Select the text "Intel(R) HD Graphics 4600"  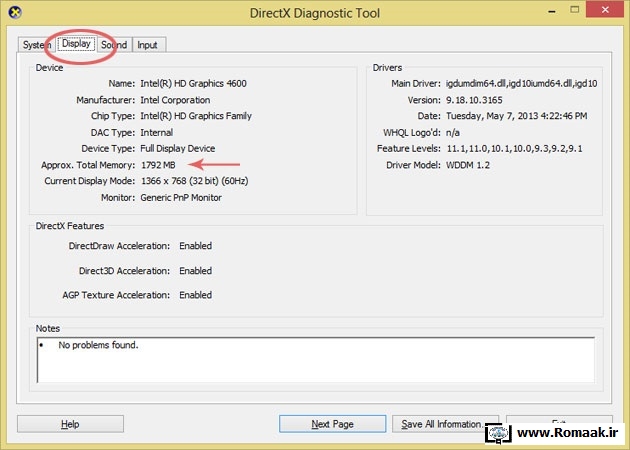tap(193, 84)
